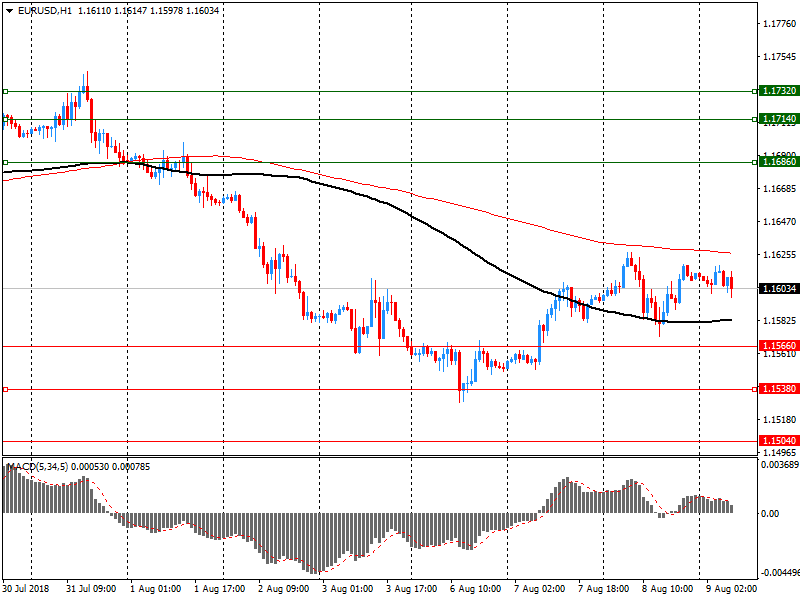
Task: Select the MACD(5,34,5) indicator label
Action: (x=37, y=467)
